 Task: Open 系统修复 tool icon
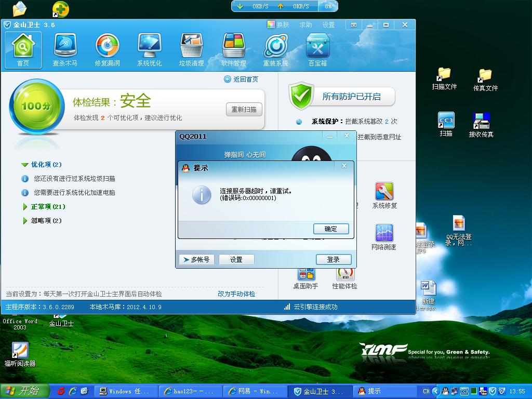(x=384, y=195)
